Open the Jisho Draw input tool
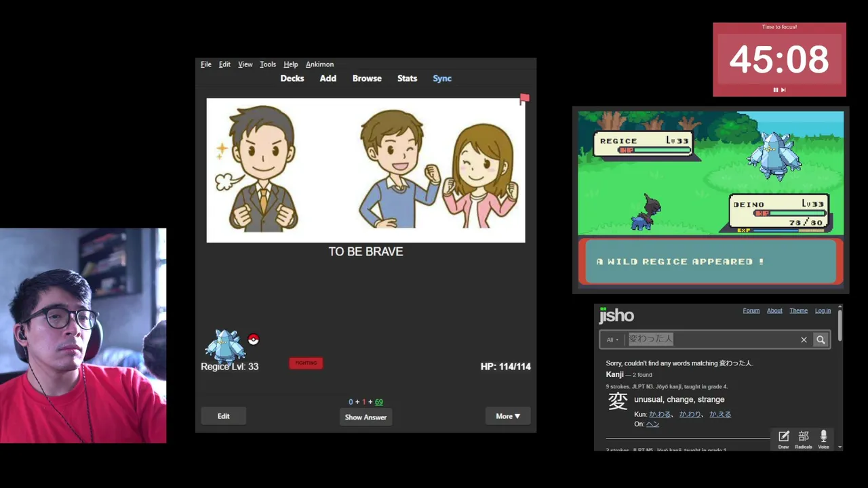This screenshot has width=868, height=488. (784, 439)
